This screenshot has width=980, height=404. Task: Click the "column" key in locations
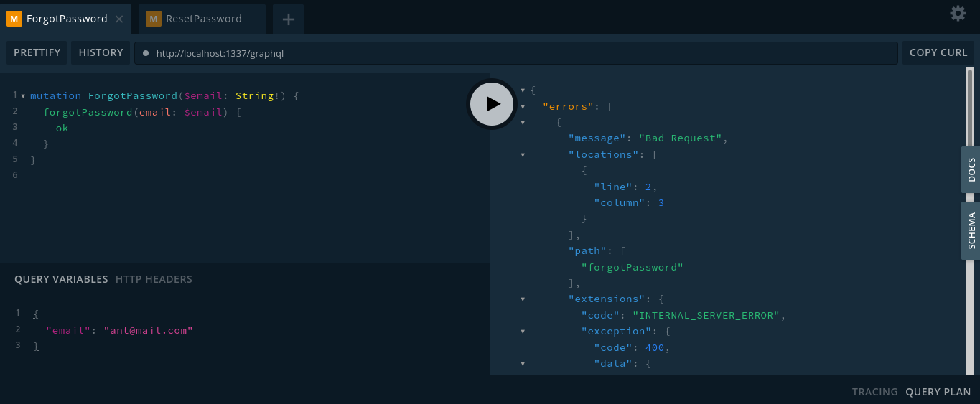[x=619, y=202]
